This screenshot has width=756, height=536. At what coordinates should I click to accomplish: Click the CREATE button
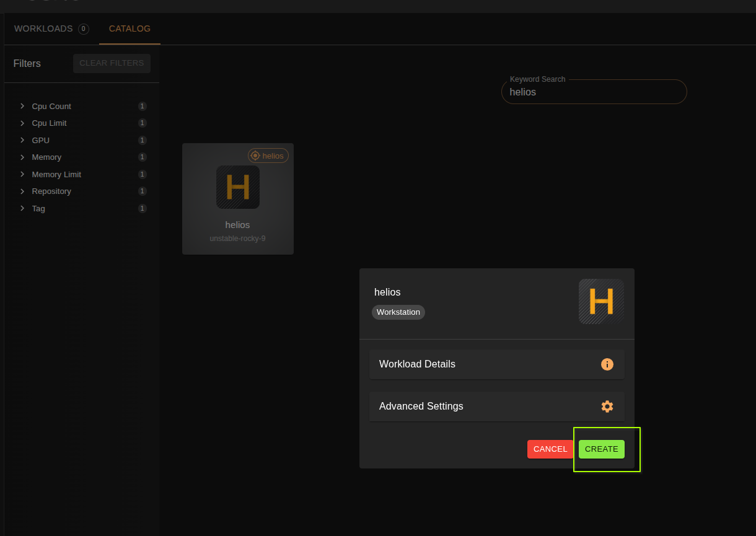pyautogui.click(x=601, y=449)
